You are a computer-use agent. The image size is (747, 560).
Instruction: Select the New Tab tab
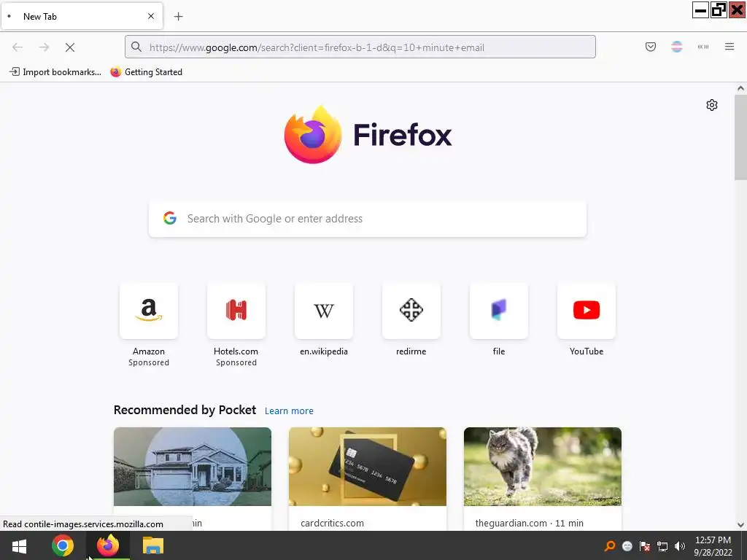click(x=82, y=16)
